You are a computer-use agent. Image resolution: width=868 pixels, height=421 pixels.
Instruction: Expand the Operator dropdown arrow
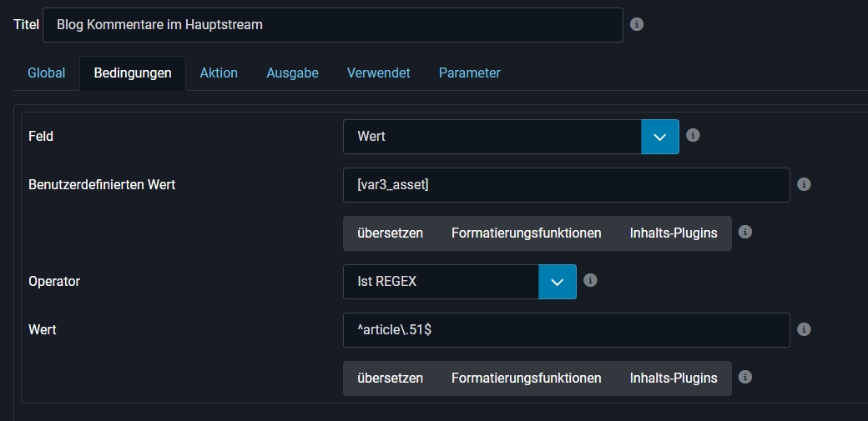point(558,282)
